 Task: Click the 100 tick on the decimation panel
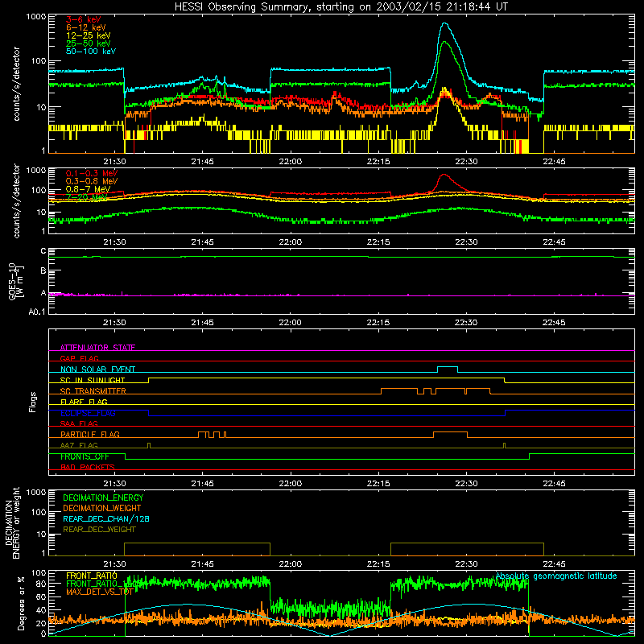(39, 512)
